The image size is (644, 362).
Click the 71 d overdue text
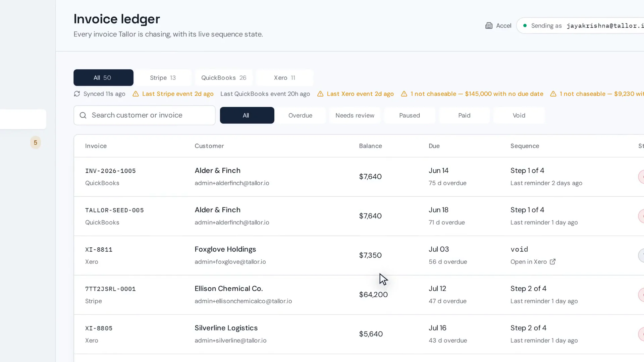pyautogui.click(x=447, y=223)
